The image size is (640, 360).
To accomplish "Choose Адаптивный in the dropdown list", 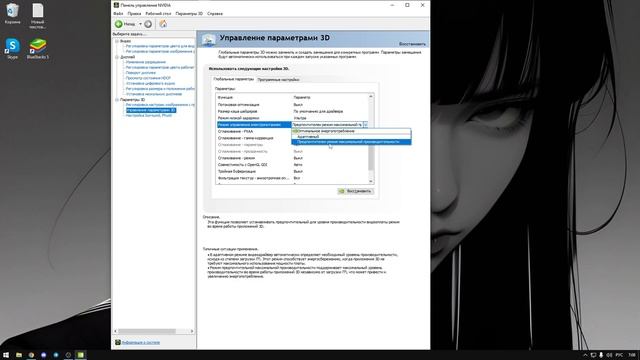I will pos(351,136).
